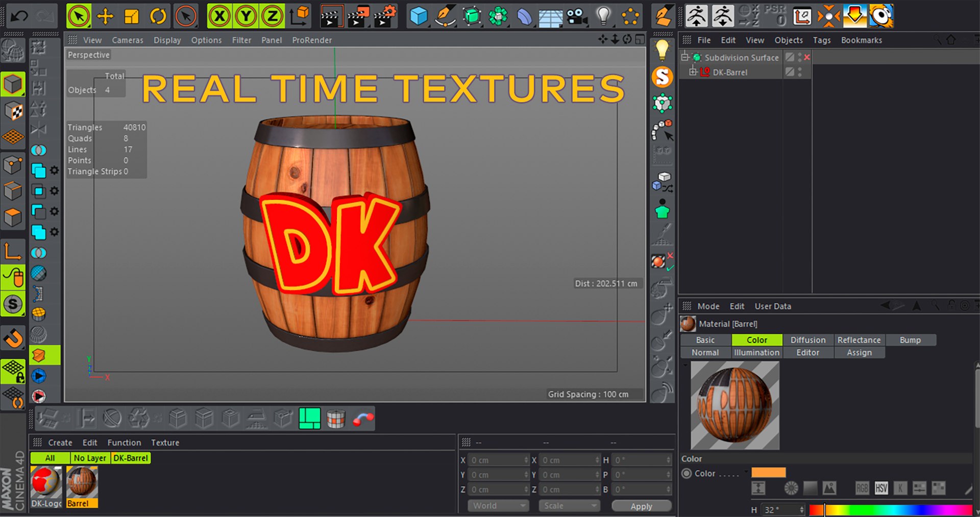Switch to Model mode icon

pos(13,85)
